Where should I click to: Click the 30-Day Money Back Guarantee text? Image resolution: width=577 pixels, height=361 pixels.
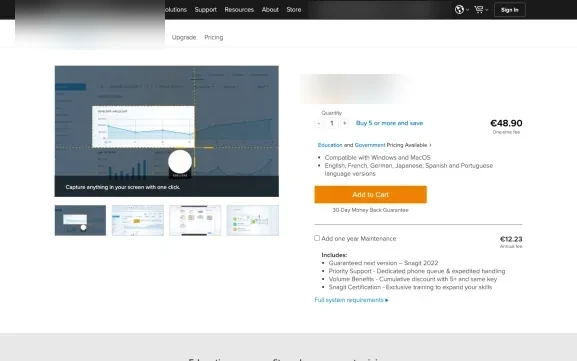point(370,210)
